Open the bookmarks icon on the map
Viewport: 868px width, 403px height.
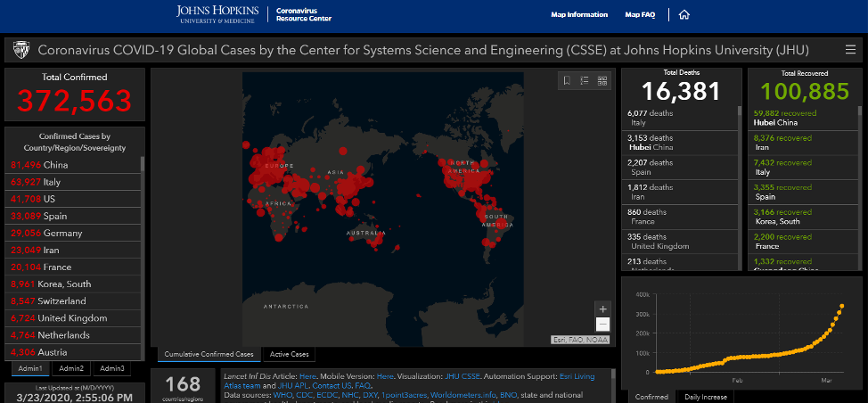567,81
